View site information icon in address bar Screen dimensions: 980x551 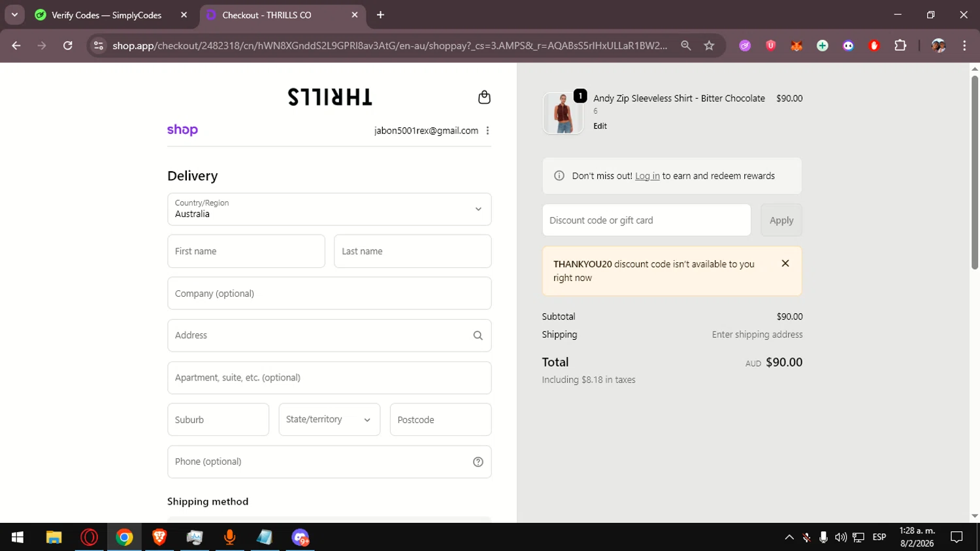click(x=99, y=46)
